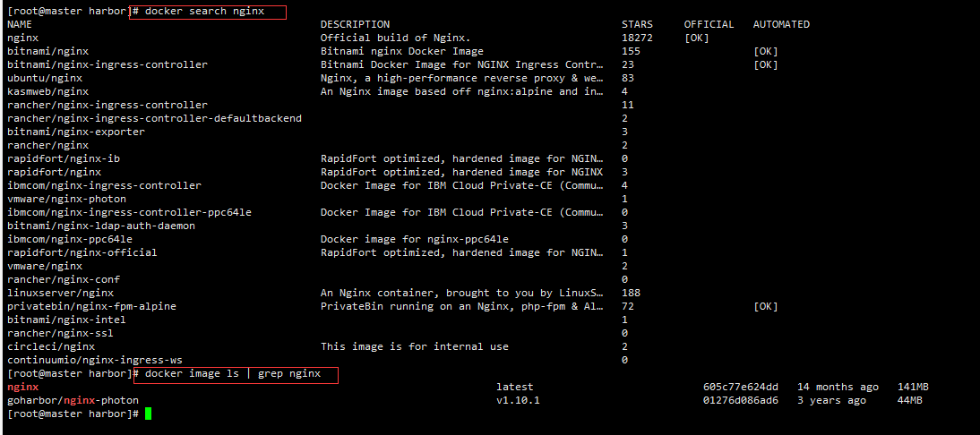Click 'Official build of Nginx.' description
This screenshot has width=980, height=435.
(x=396, y=38)
